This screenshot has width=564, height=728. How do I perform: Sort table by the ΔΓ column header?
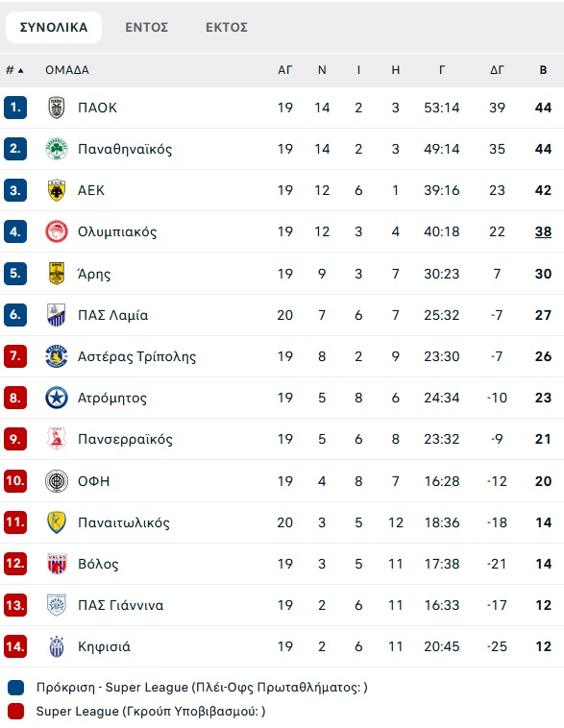tap(497, 70)
